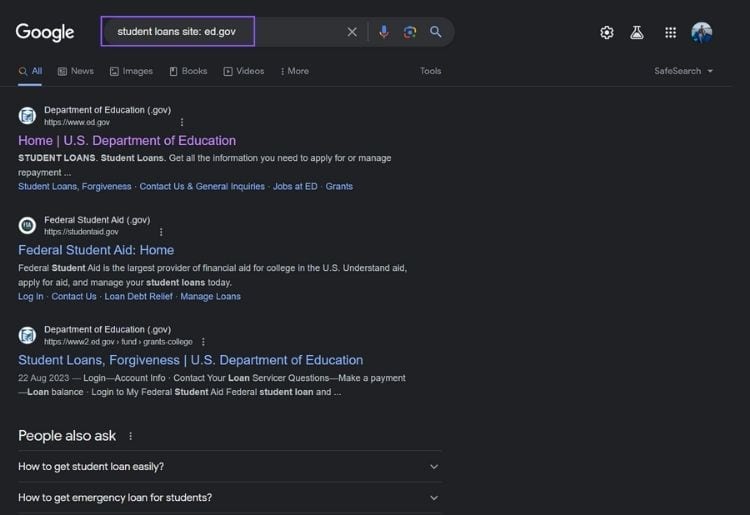Open the Tools filter options
Image resolution: width=750 pixels, height=515 pixels.
point(430,71)
